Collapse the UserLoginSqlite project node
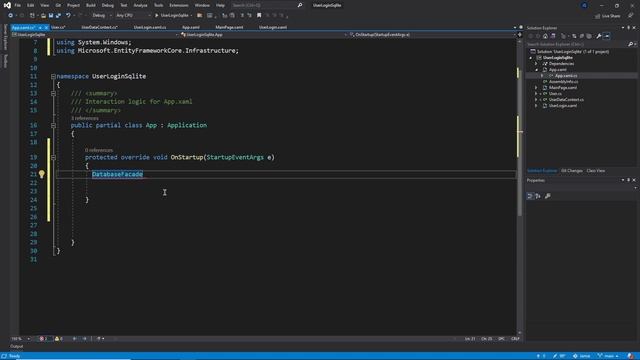The height and width of the screenshot is (360, 640). click(531, 58)
